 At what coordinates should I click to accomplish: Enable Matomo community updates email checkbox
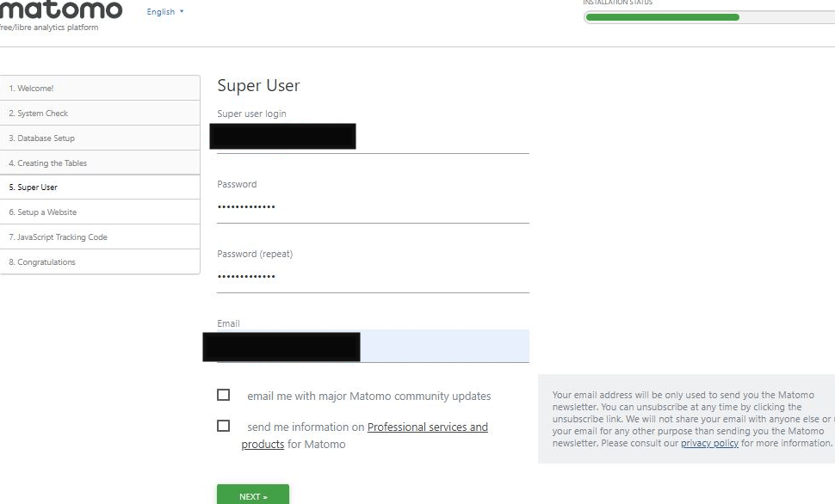point(224,395)
